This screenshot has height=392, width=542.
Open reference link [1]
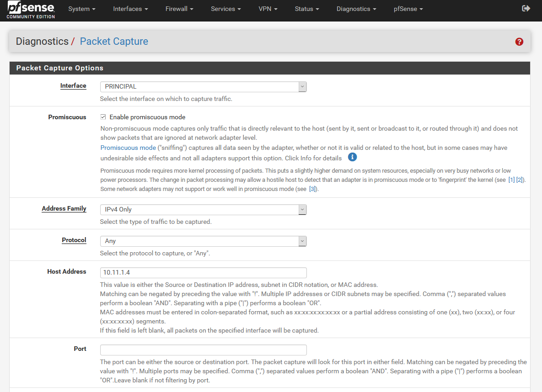point(511,180)
